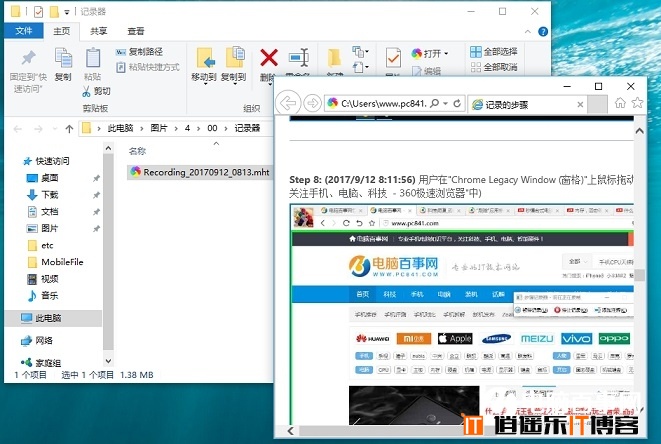Open 桌面 in the navigation pane
Viewport: 661px width, 444px height.
43,178
